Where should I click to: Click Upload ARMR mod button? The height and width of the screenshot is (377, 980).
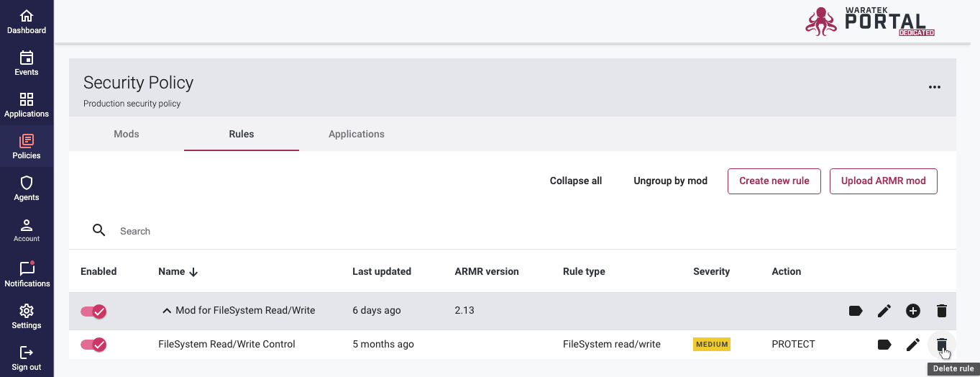pyautogui.click(x=884, y=181)
